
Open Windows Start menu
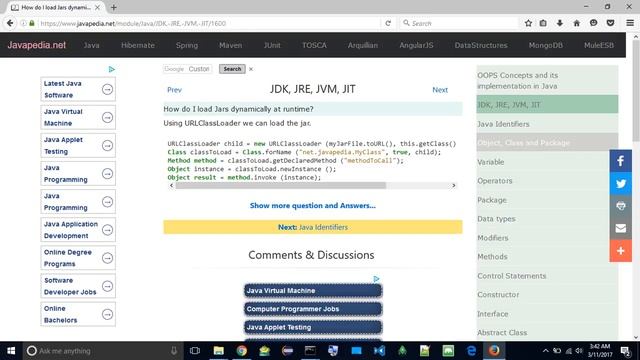tap(11, 351)
